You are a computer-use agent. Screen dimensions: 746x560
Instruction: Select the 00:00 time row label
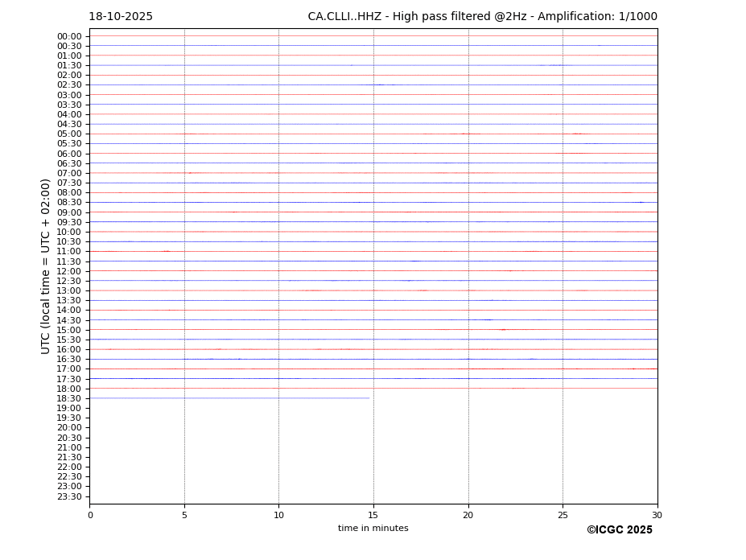tap(69, 36)
